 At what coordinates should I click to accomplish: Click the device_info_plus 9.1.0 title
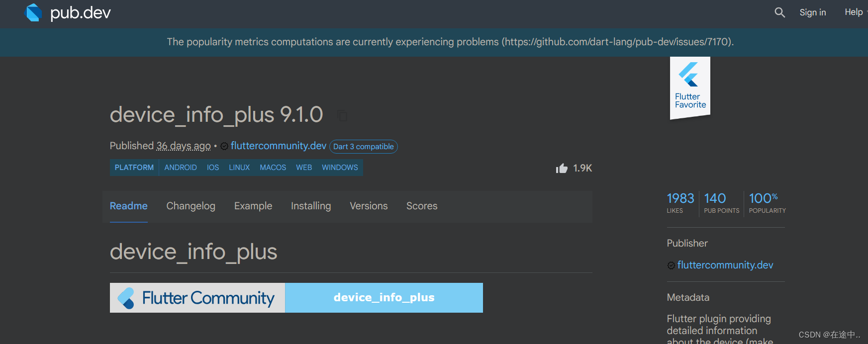pos(216,115)
